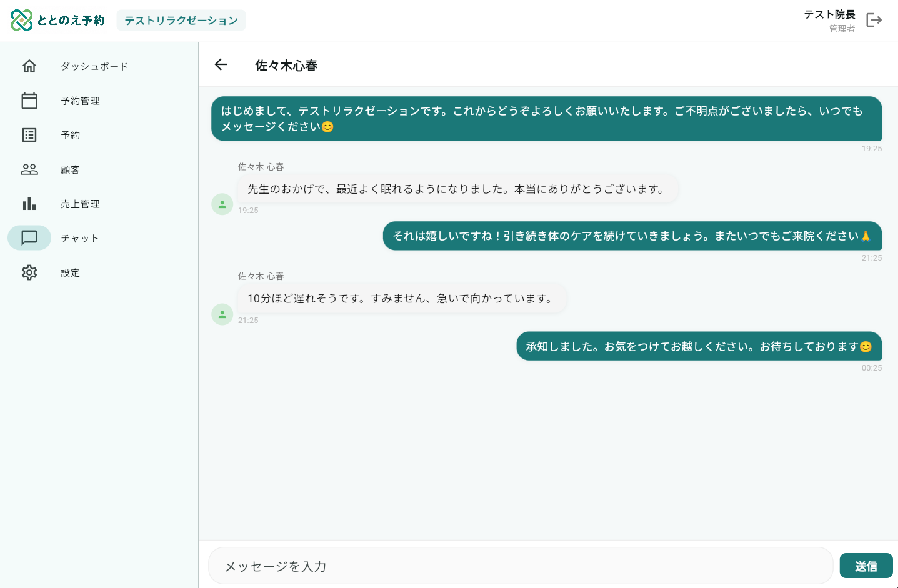Click the 10分ほど遅れそうです message bubble

tap(402, 299)
